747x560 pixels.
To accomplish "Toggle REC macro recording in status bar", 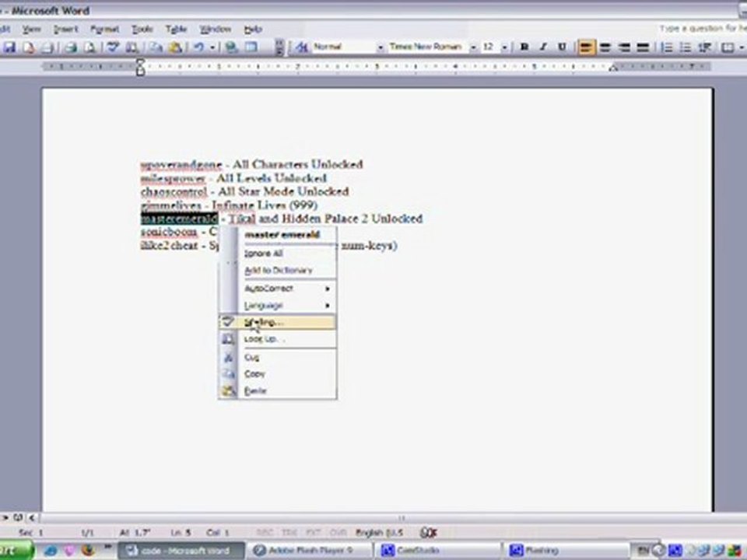I will coord(265,532).
